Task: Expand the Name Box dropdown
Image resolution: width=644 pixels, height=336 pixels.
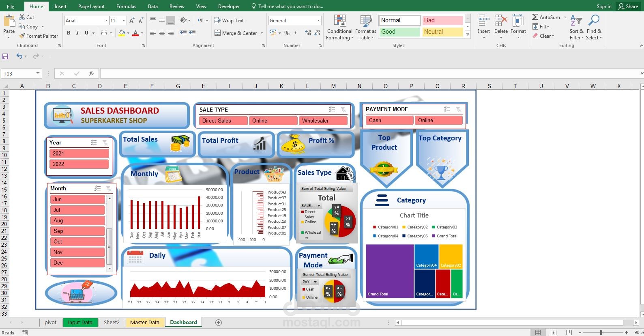Action: 38,73
